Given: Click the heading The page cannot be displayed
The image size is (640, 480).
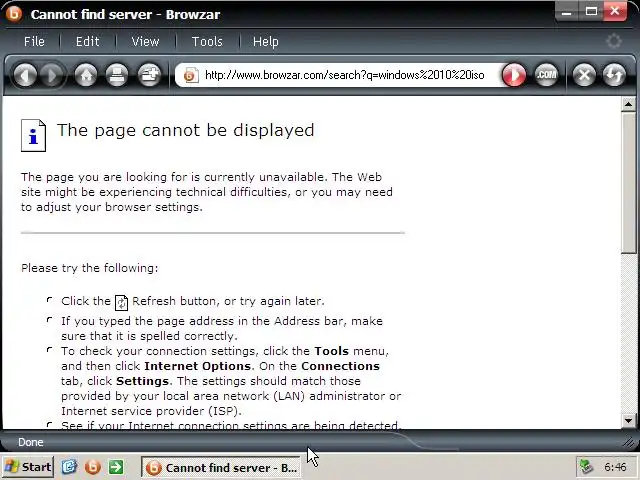Looking at the screenshot, I should coord(186,131).
